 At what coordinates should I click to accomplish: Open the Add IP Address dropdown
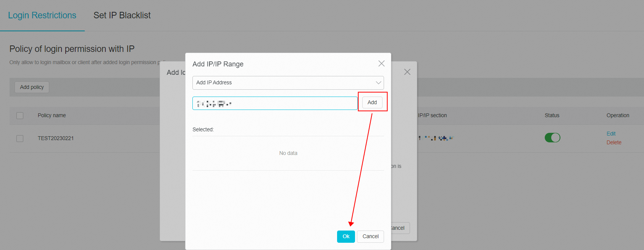[x=288, y=83]
